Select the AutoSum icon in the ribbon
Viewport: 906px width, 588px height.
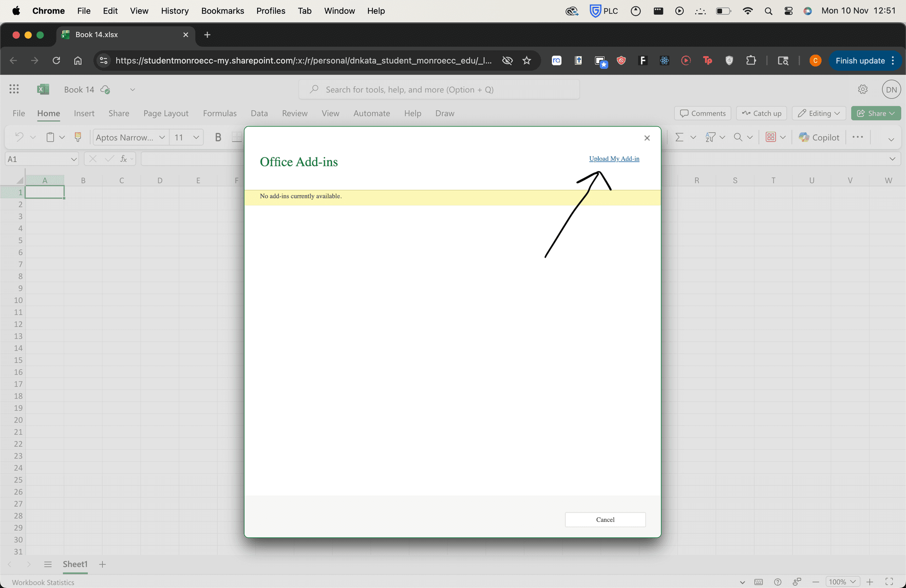tap(681, 137)
